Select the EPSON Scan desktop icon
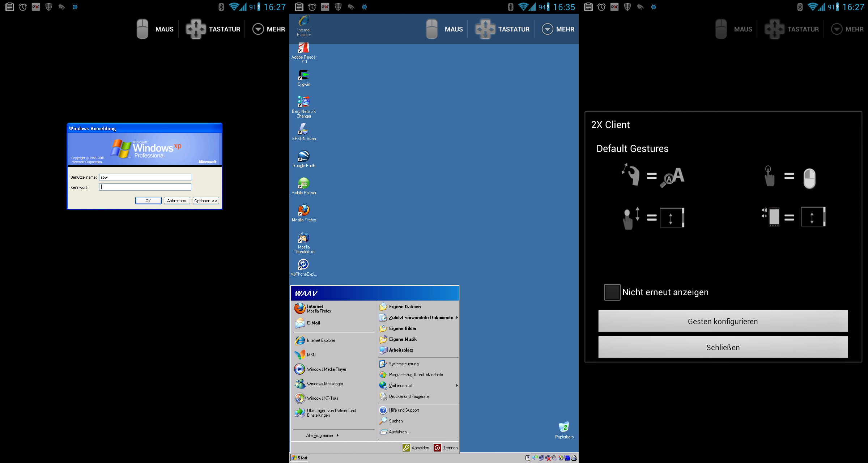Image resolution: width=868 pixels, height=463 pixels. tap(304, 132)
